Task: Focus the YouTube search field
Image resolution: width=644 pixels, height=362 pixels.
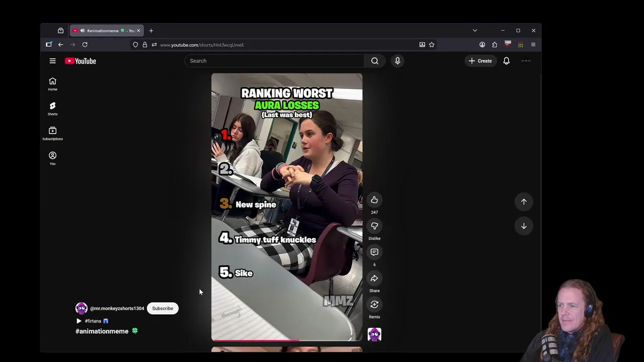Action: [x=274, y=61]
